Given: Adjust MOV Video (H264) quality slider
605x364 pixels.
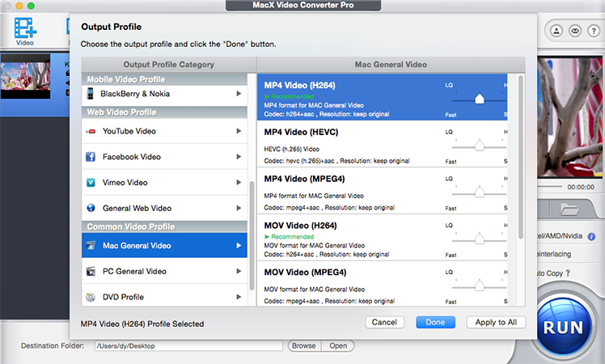Looking at the screenshot, I should click(x=479, y=239).
